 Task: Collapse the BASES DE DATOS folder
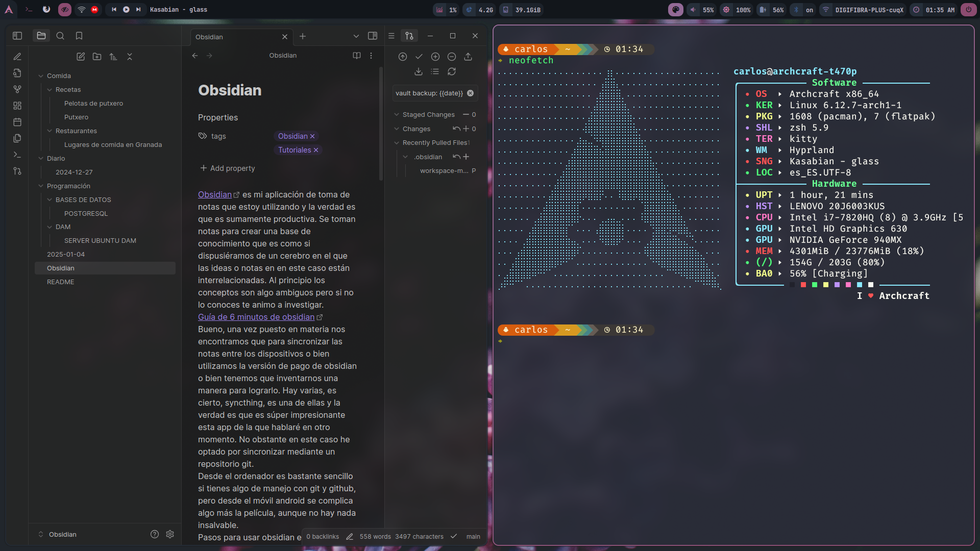[50, 200]
